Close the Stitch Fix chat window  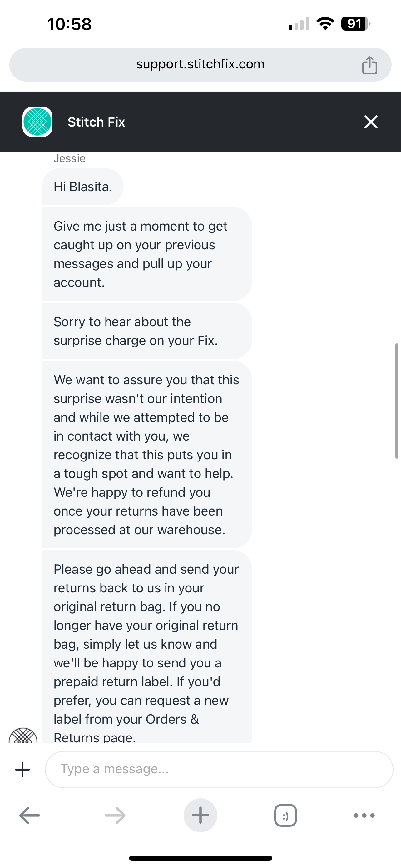click(x=371, y=122)
